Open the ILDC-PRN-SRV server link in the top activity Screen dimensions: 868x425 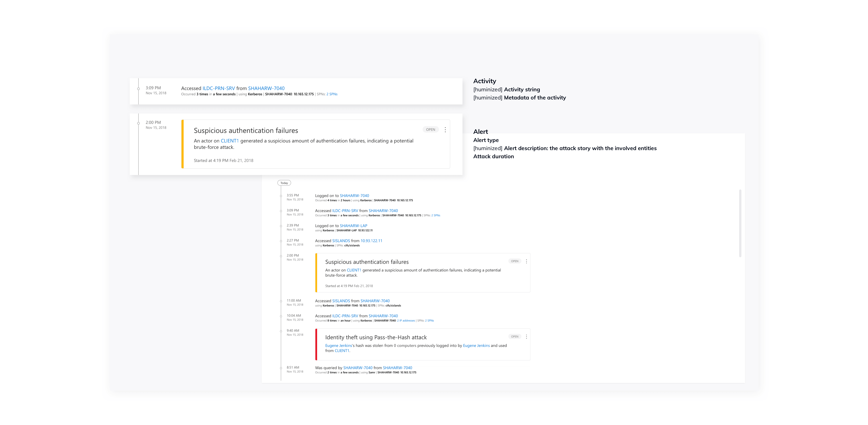(218, 88)
